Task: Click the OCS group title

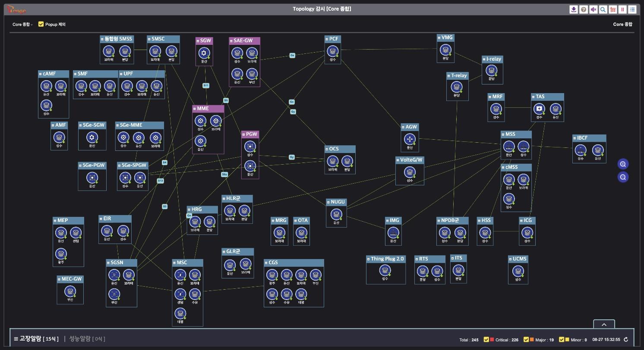Action: pos(334,149)
